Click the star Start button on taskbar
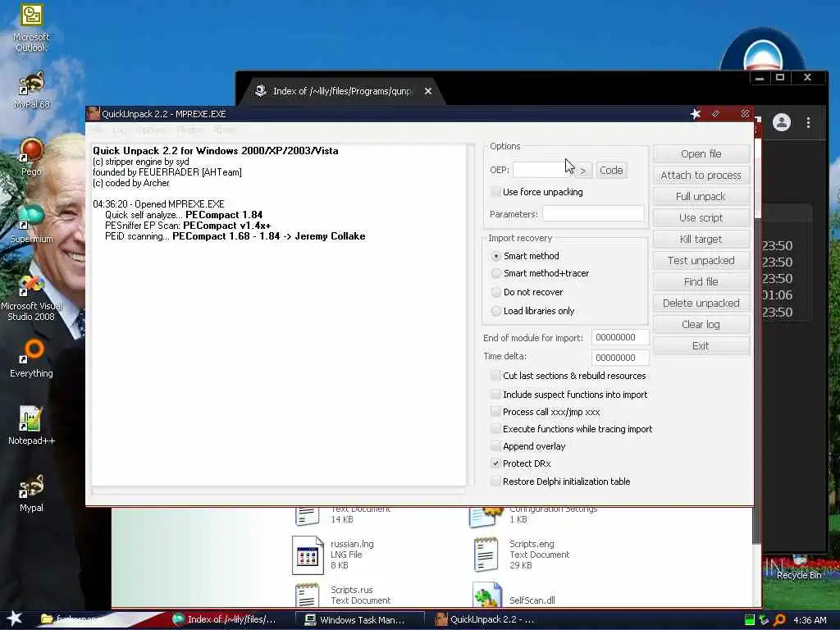Image resolution: width=840 pixels, height=630 pixels. [x=14, y=619]
